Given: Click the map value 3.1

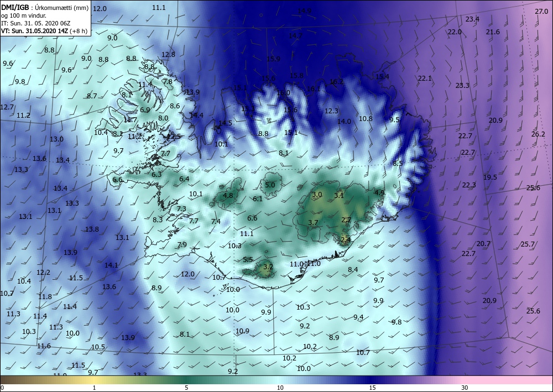Looking at the screenshot, I should click(x=339, y=195).
